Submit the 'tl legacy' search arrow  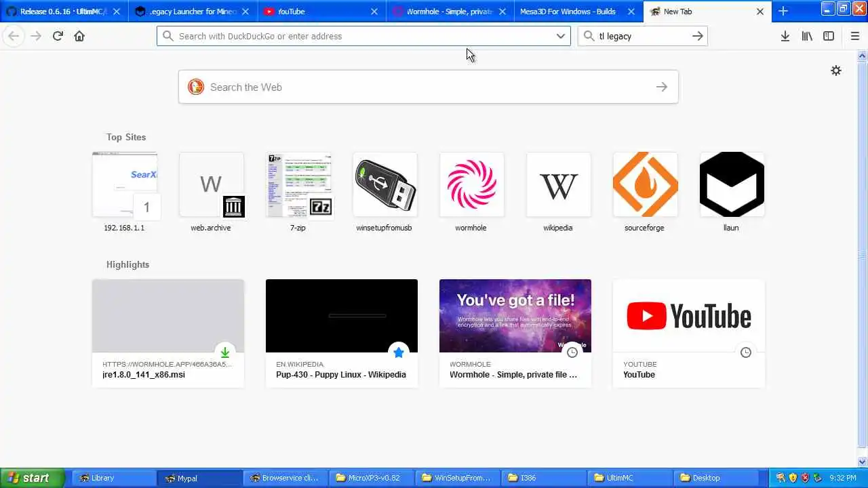697,36
